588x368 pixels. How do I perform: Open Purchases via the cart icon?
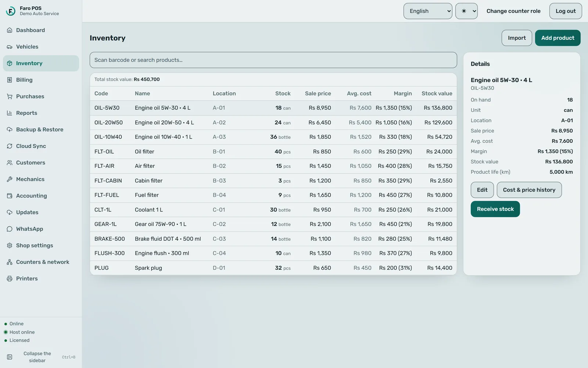point(10,96)
